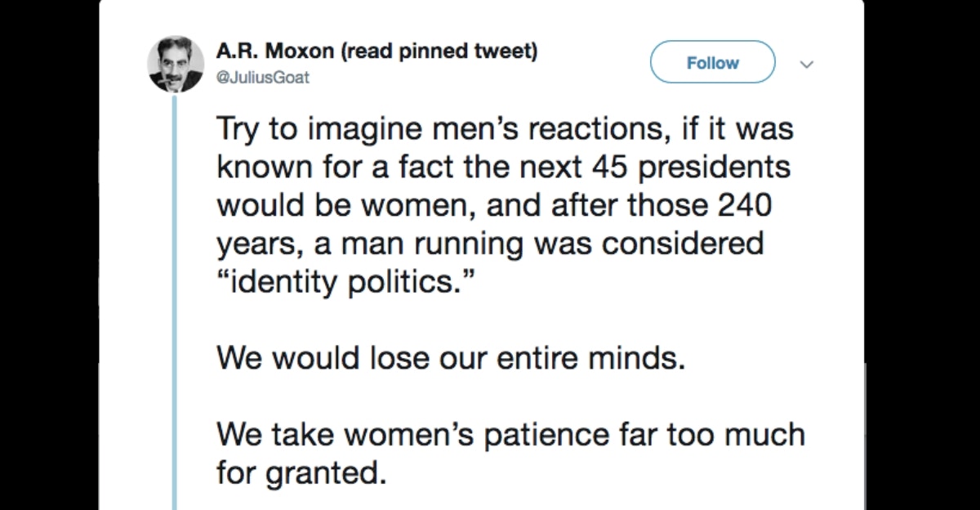The width and height of the screenshot is (980, 510).
Task: Click the "would be women" text line
Action: [493, 204]
